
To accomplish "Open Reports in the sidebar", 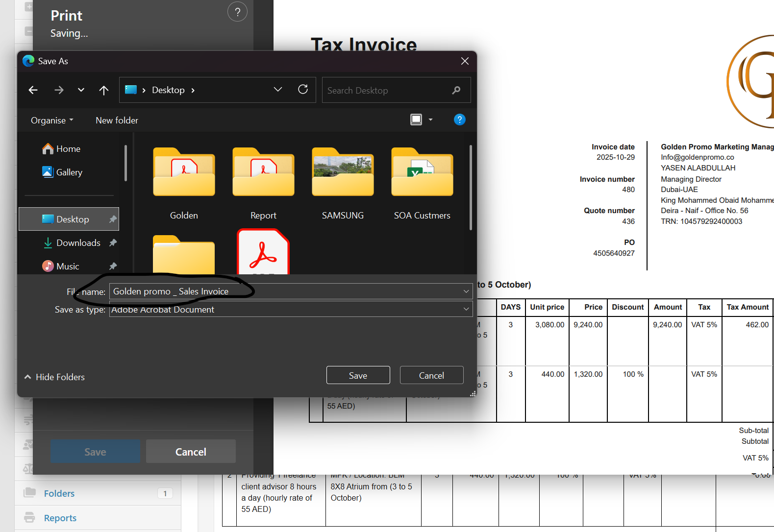I will (60, 518).
